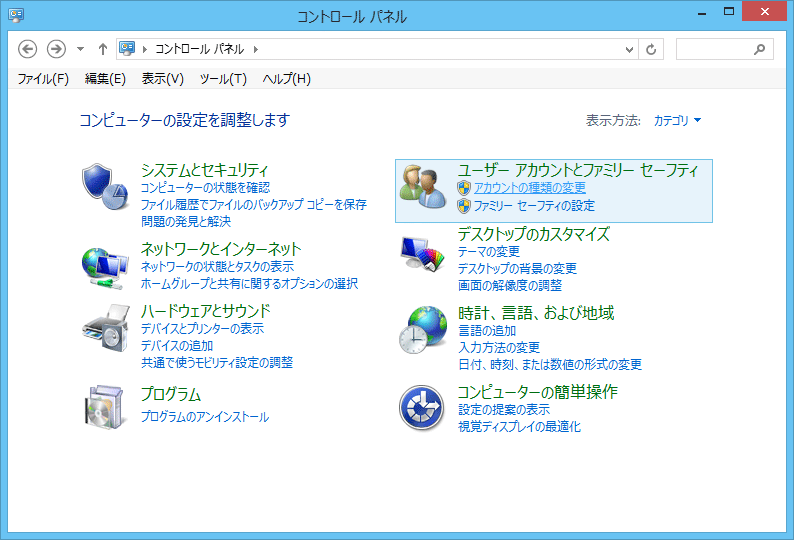Click the window icon in title bar

[x=16, y=15]
